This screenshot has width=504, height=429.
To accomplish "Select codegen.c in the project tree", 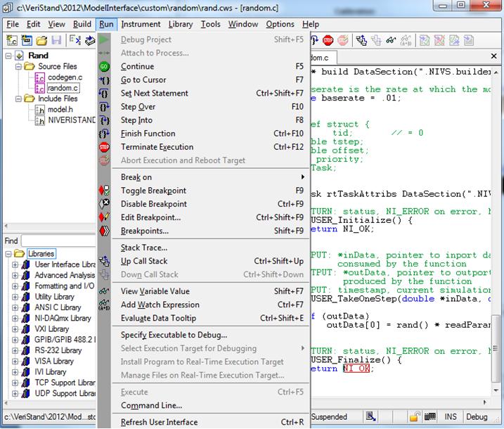I will pyautogui.click(x=65, y=77).
